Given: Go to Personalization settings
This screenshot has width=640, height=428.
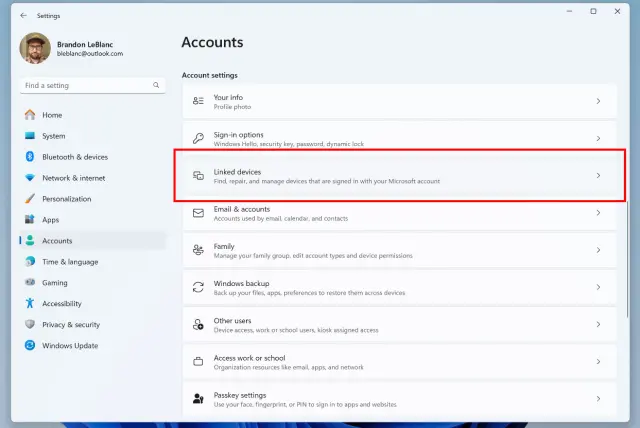Looking at the screenshot, I should pyautogui.click(x=66, y=199).
